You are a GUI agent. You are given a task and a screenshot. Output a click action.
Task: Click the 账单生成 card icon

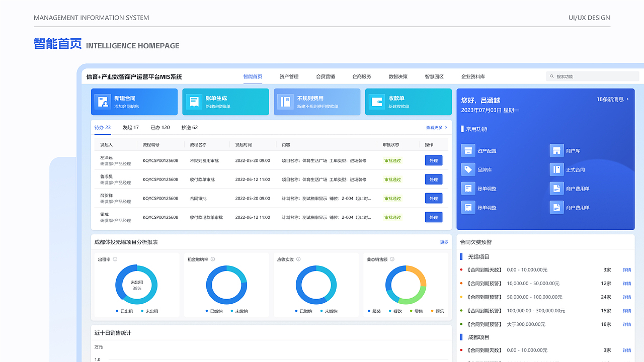click(x=195, y=102)
